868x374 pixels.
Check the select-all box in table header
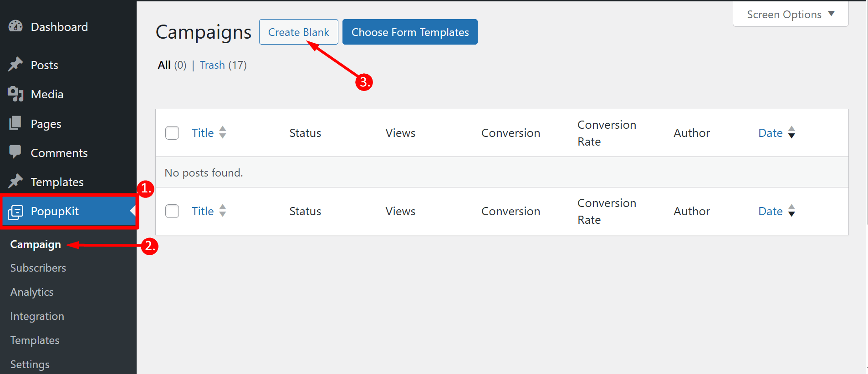tap(172, 133)
